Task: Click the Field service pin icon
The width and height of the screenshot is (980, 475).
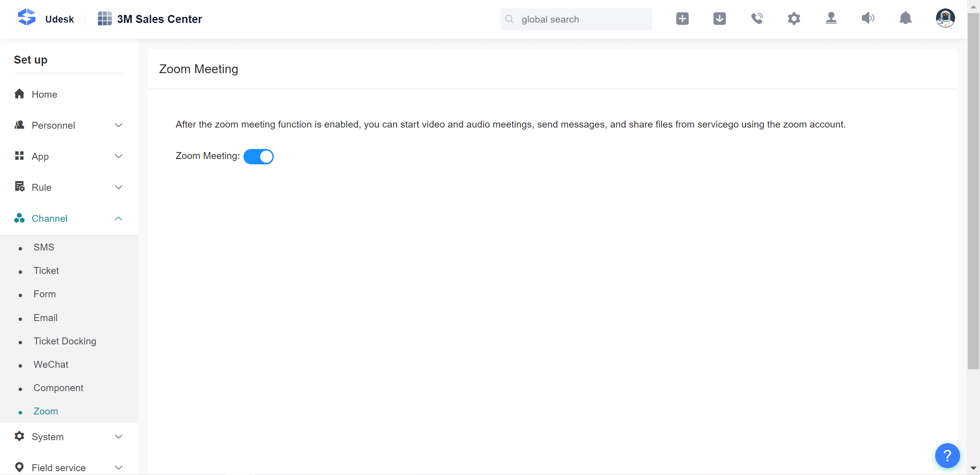Action: (x=19, y=467)
